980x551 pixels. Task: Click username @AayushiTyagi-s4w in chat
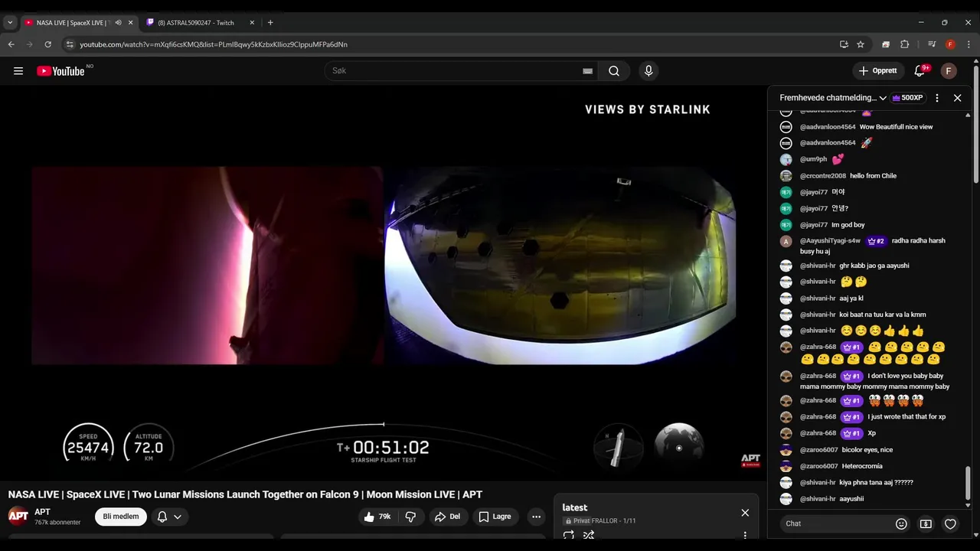[x=830, y=241]
